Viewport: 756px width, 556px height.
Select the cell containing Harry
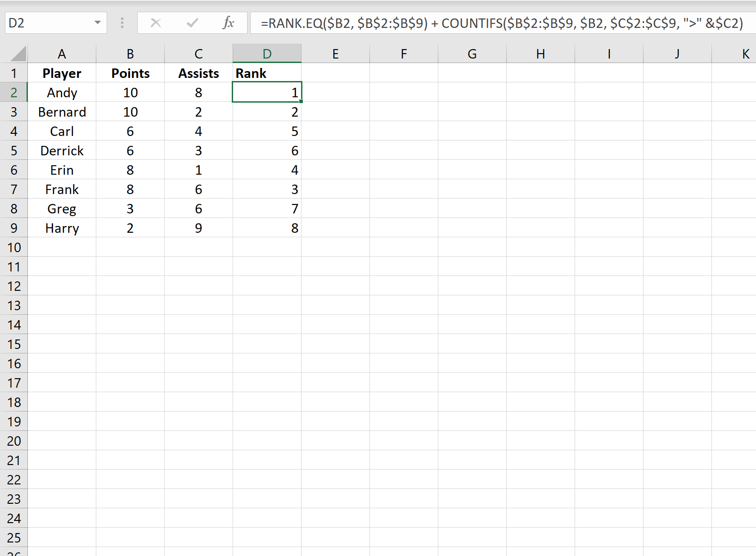62,228
